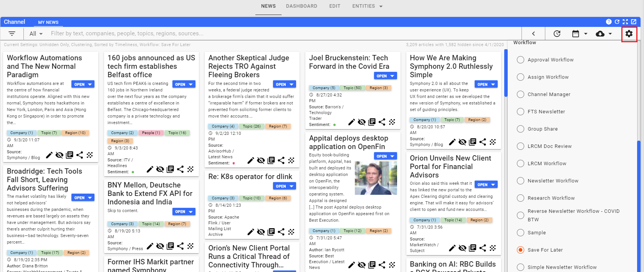This screenshot has width=644, height=272.
Task: Click the clock update history icon
Action: pyautogui.click(x=557, y=34)
